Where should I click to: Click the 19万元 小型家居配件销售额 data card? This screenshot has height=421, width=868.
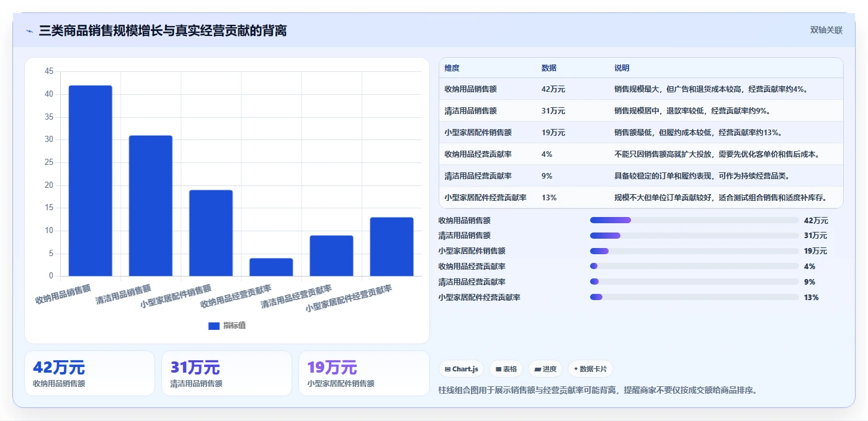(x=364, y=373)
